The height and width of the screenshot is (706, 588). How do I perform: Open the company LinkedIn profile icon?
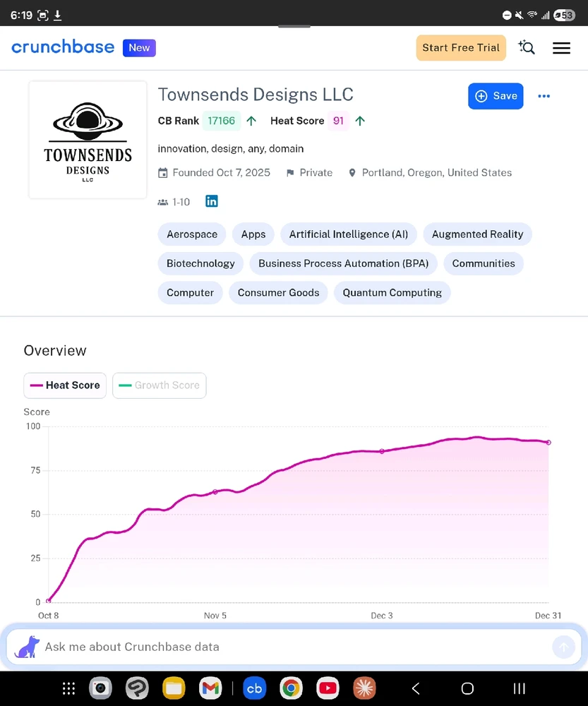(x=212, y=201)
